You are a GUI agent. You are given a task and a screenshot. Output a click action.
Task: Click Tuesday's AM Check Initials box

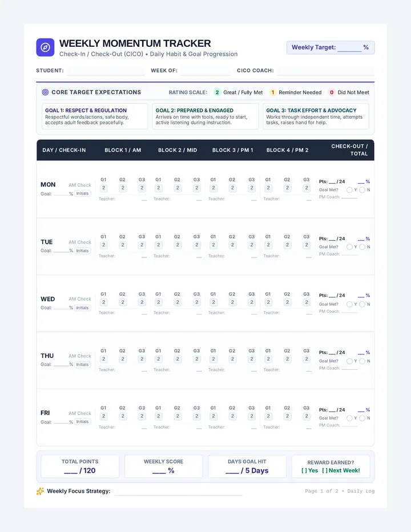pyautogui.click(x=82, y=251)
